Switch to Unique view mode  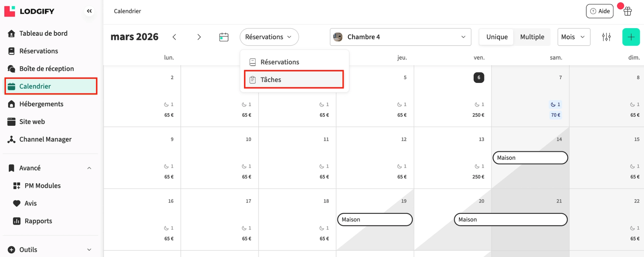[x=497, y=37]
